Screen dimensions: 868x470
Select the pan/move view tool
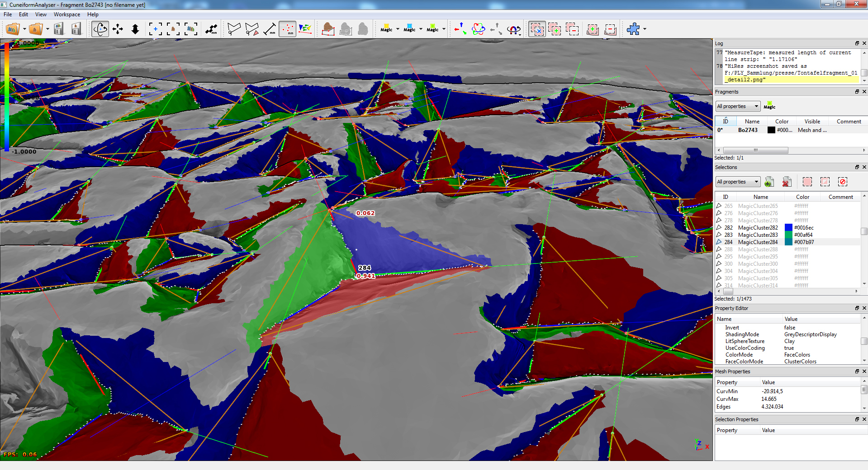click(x=118, y=29)
